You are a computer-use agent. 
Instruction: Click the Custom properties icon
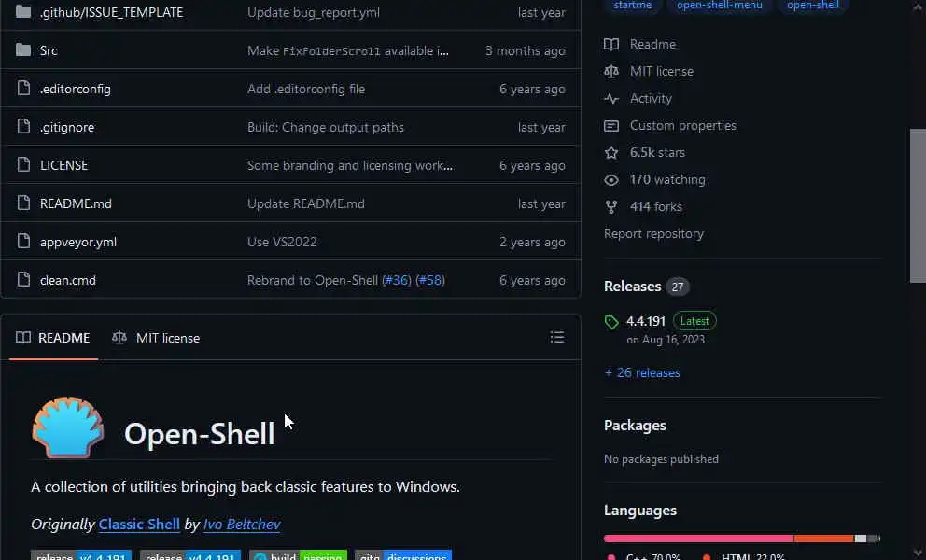[611, 126]
